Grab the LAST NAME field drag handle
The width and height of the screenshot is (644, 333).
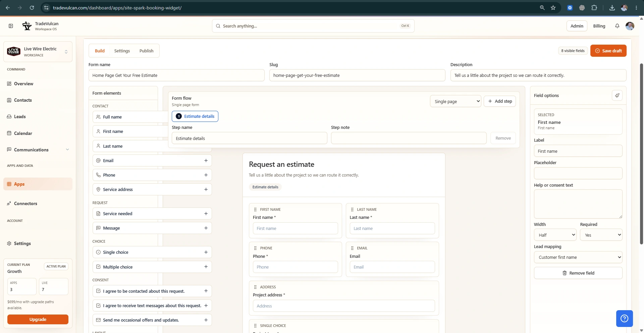coord(352,209)
